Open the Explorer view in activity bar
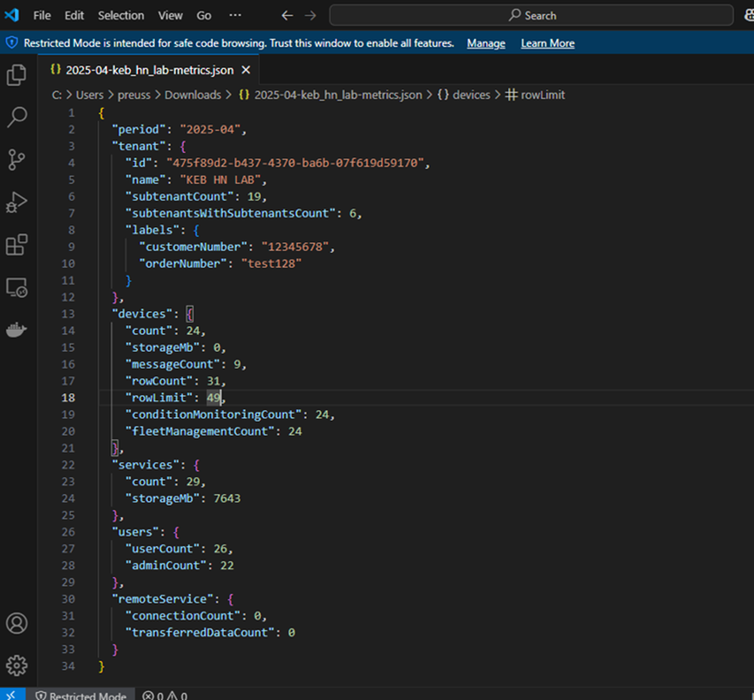Screen dimensions: 754x700 (x=17, y=75)
